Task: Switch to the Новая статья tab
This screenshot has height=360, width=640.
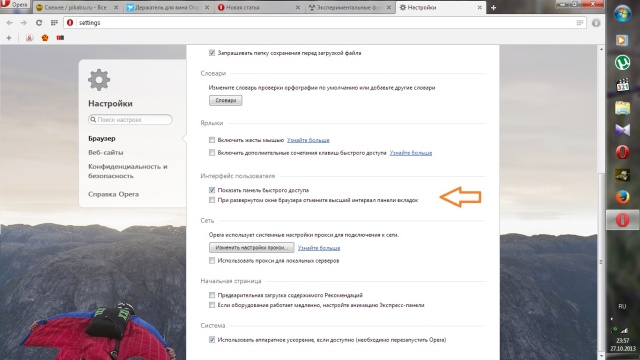Action: click(259, 7)
